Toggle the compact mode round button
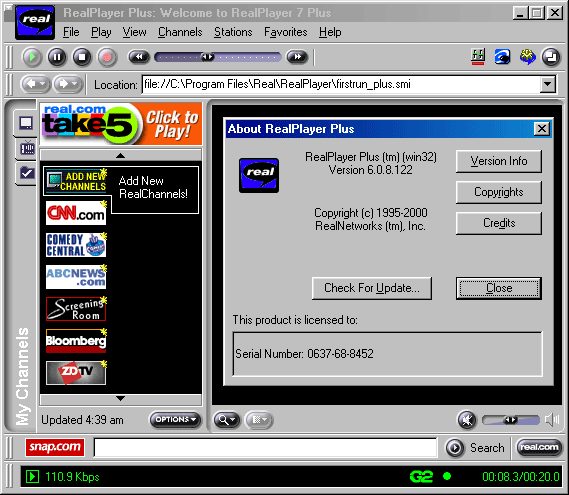Image resolution: width=569 pixels, height=495 pixels. (x=551, y=57)
